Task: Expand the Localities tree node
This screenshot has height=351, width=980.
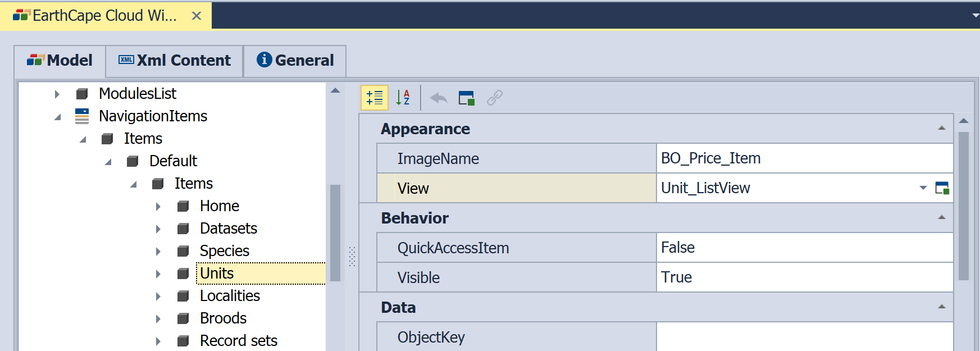Action: [x=158, y=296]
